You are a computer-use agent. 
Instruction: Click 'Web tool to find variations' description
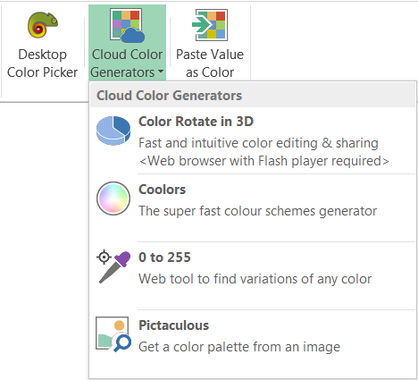click(255, 279)
